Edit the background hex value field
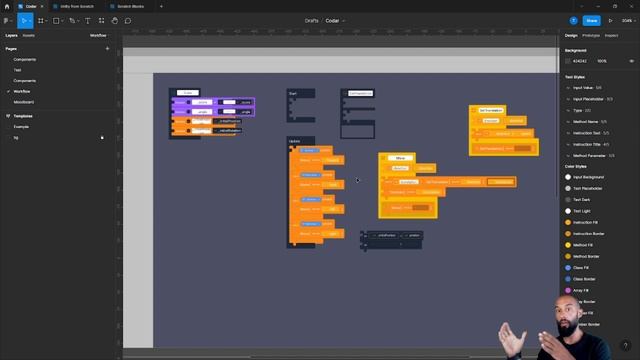 pos(580,61)
